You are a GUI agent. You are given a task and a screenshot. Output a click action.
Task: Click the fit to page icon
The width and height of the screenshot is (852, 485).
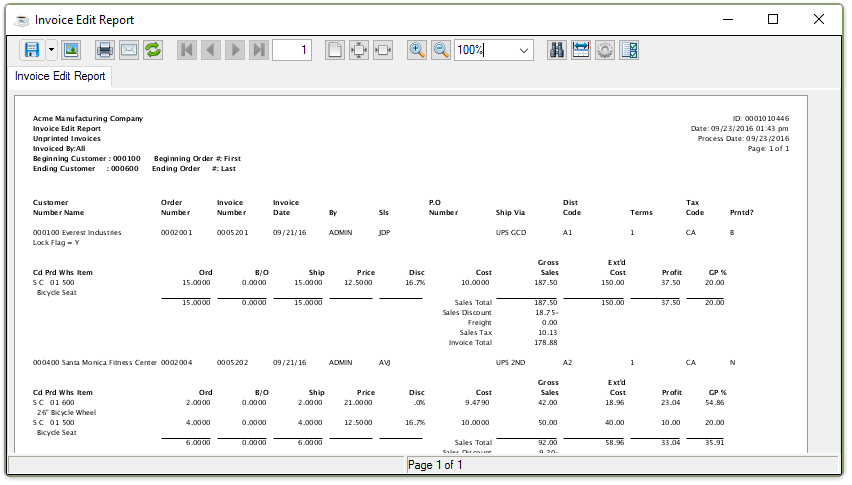pyautogui.click(x=359, y=50)
